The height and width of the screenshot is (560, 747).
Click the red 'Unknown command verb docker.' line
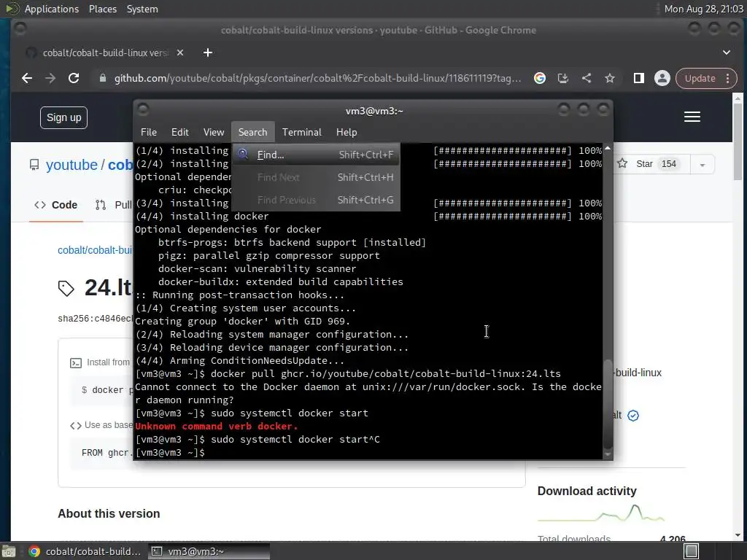[216, 426]
